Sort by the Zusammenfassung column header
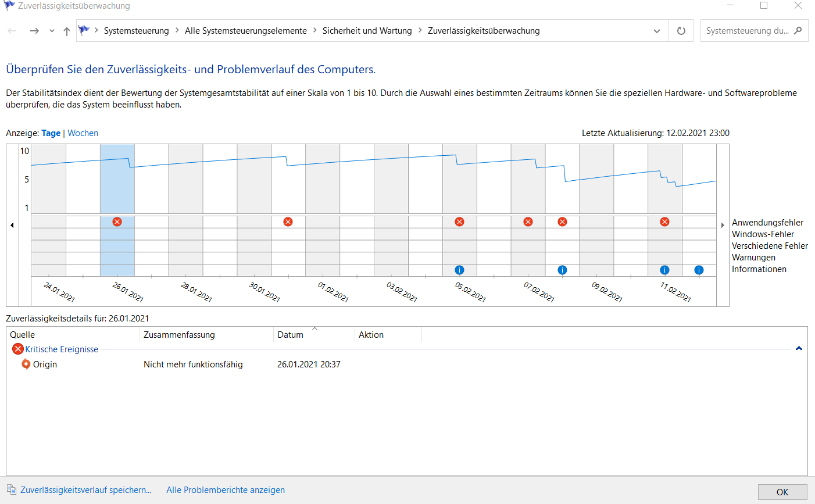Viewport: 815px width, 504px height. tap(206, 335)
